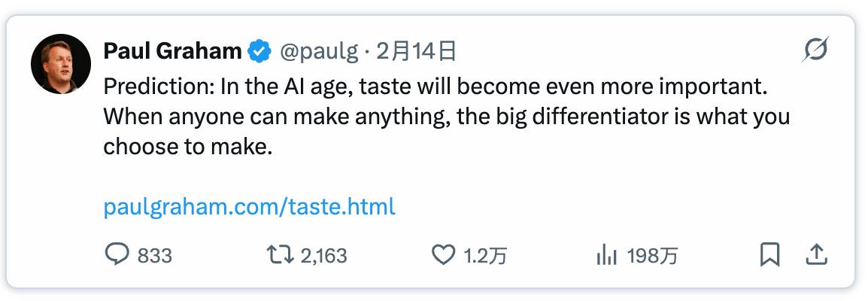
Task: Click the 1.2万 likes count
Action: point(485,257)
